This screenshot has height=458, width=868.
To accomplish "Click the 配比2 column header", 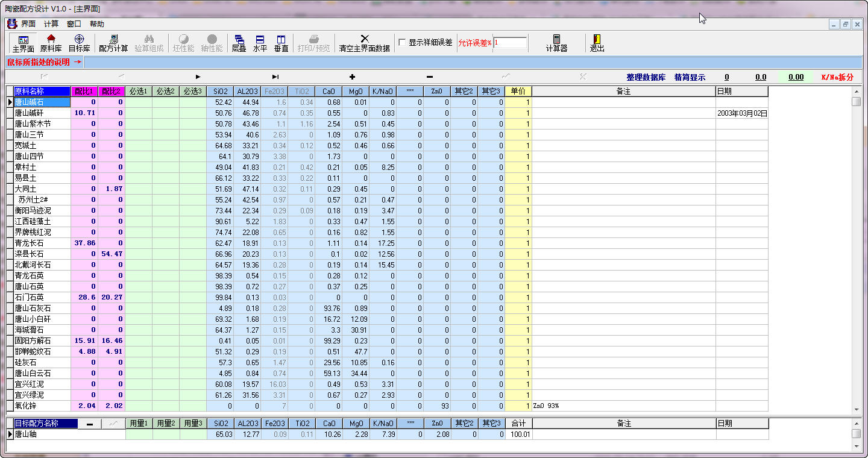I will coord(112,92).
